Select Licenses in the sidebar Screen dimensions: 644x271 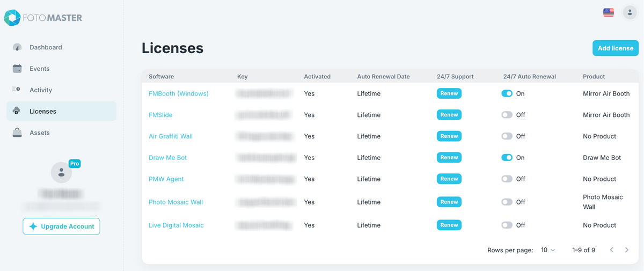[61, 111]
